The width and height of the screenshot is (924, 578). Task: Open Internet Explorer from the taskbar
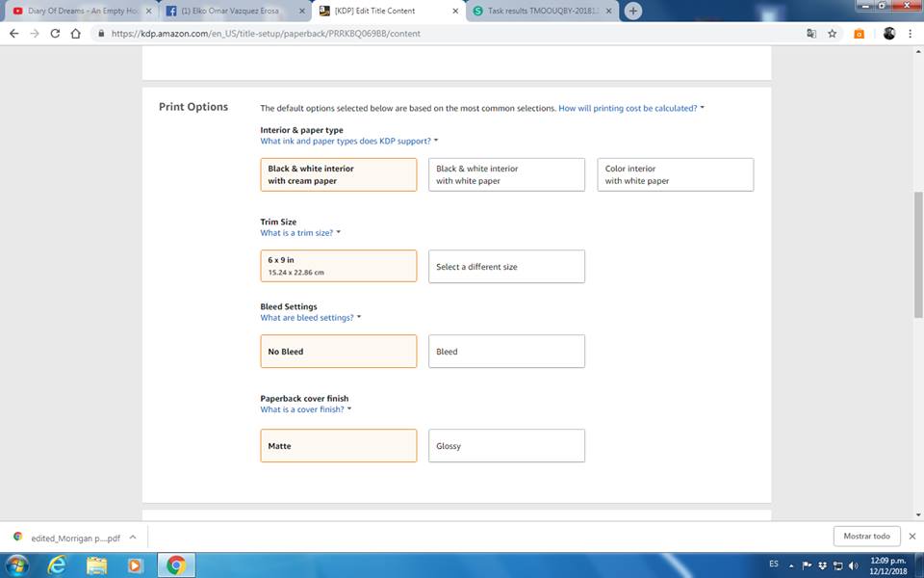(58, 565)
